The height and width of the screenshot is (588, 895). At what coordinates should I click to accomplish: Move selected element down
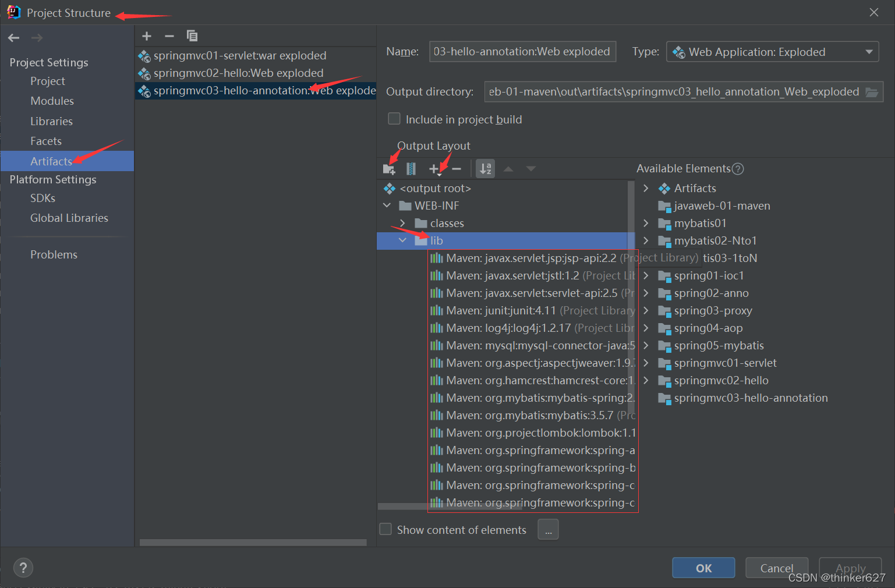click(x=531, y=169)
